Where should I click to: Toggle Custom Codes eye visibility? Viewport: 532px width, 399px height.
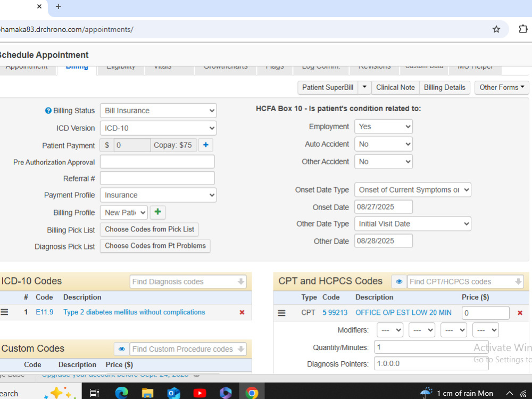point(122,349)
